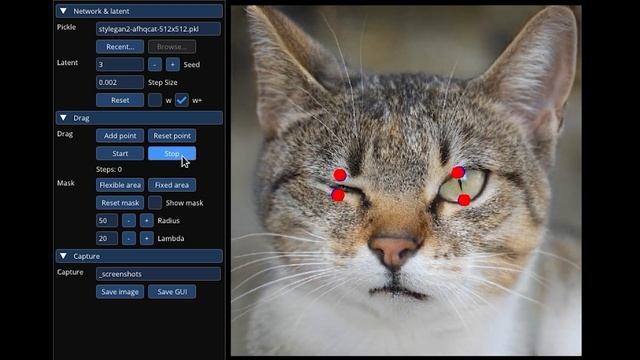The width and height of the screenshot is (640, 360).
Task: Click the Capture folder path field
Action: (x=158, y=274)
